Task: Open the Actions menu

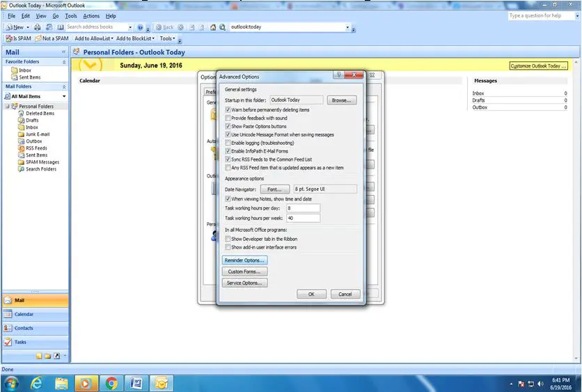Action: (91, 16)
